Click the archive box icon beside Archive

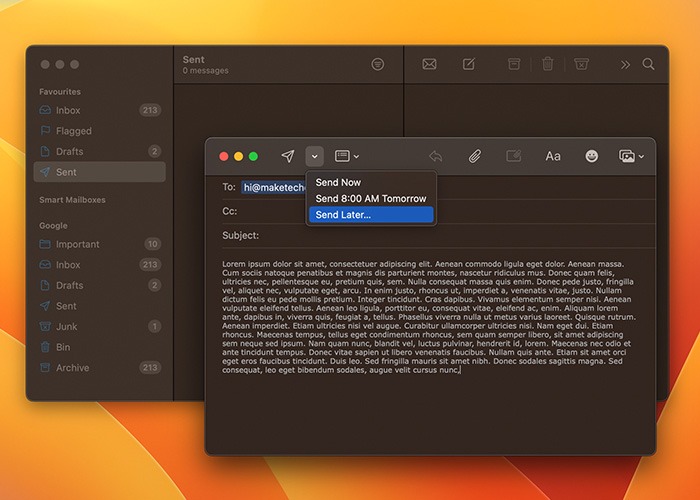(45, 367)
